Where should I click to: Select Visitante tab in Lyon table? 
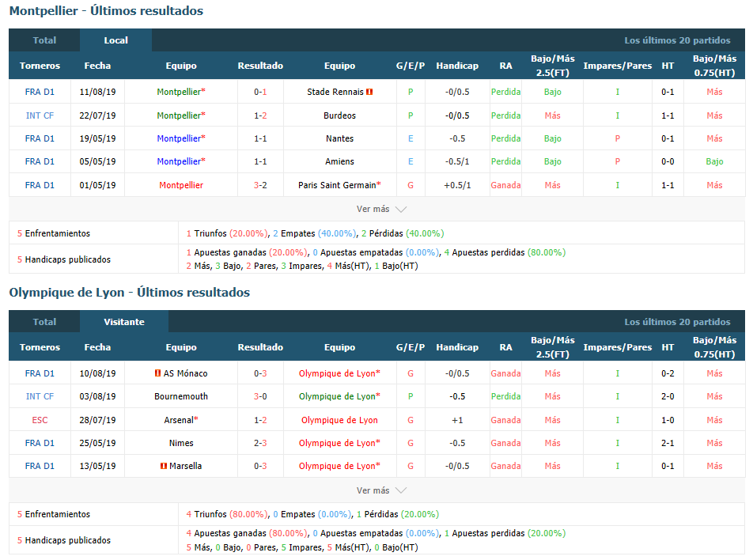pyautogui.click(x=124, y=322)
